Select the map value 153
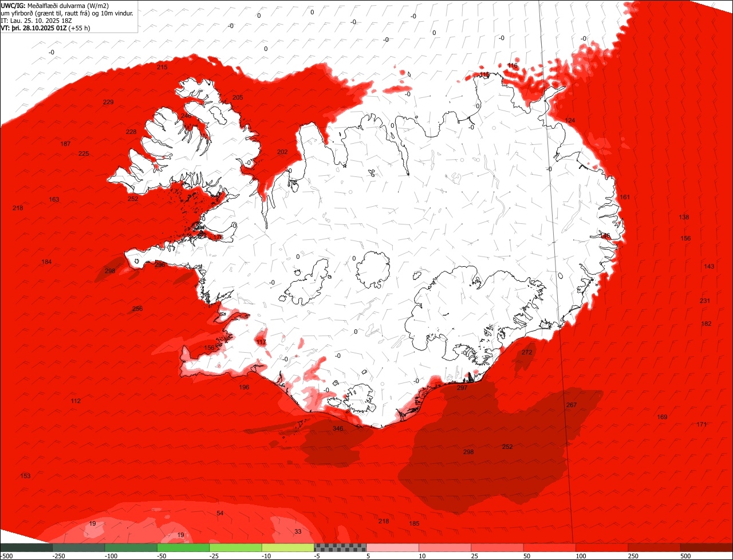Viewport: 733px width, 560px height. [25, 476]
